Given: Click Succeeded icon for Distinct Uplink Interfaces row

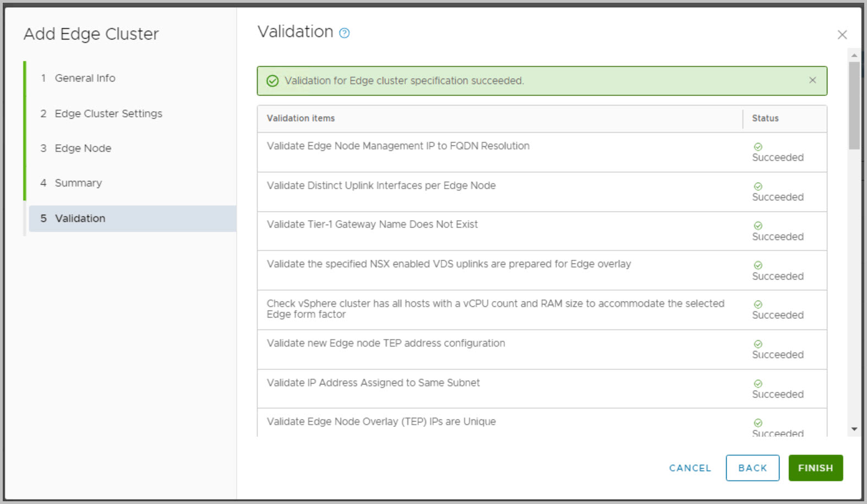Looking at the screenshot, I should point(758,187).
